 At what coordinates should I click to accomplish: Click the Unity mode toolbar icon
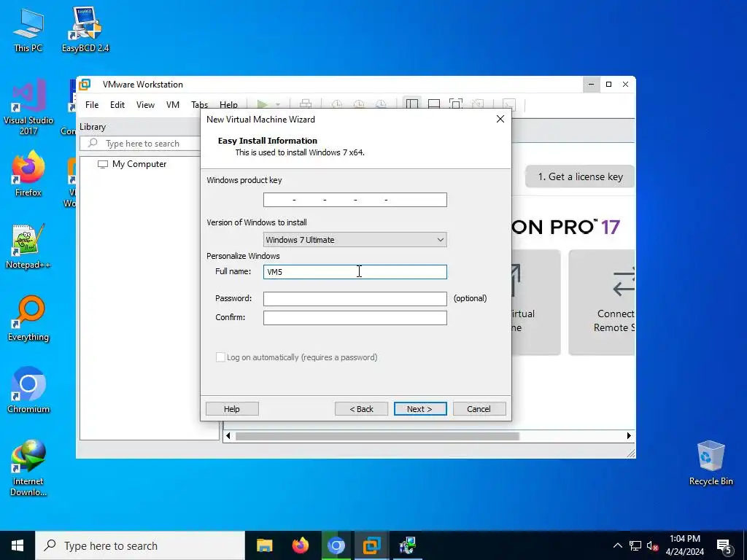477,104
